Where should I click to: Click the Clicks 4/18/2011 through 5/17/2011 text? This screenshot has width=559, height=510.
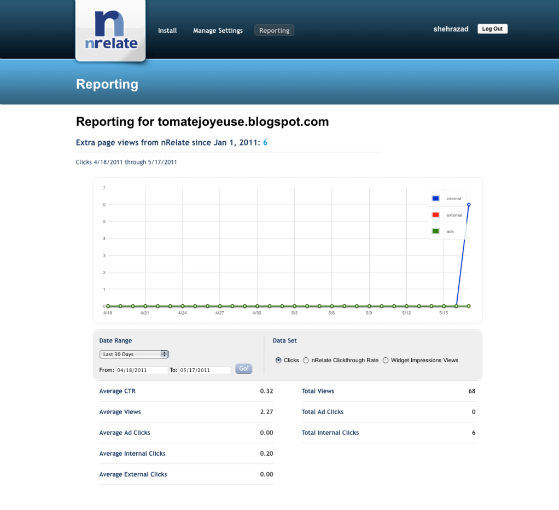tap(126, 162)
